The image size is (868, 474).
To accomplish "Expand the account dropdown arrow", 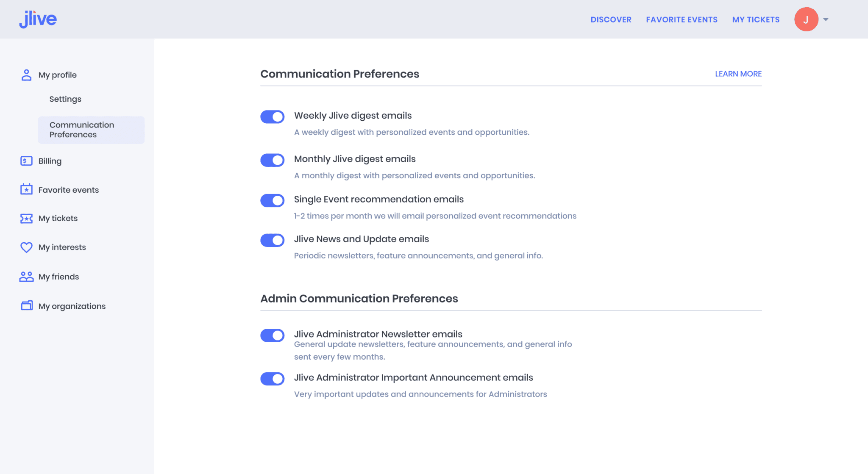I will pos(826,19).
